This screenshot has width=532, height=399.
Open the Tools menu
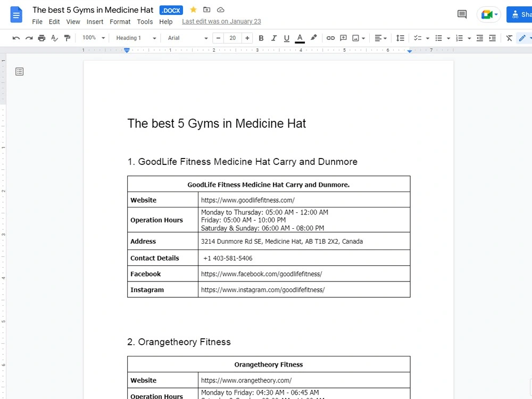point(145,22)
